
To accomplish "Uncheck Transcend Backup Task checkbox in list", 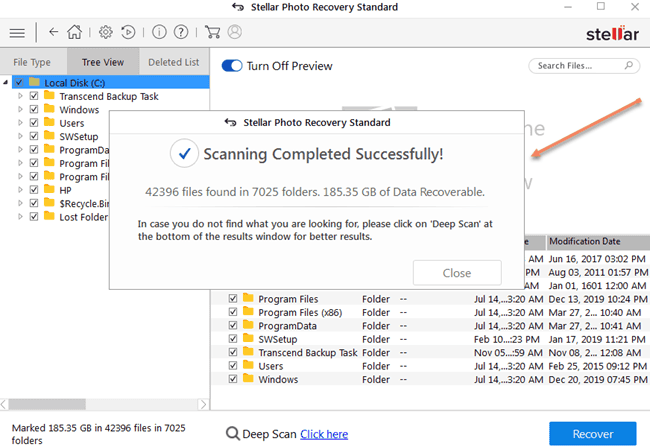I will click(233, 352).
